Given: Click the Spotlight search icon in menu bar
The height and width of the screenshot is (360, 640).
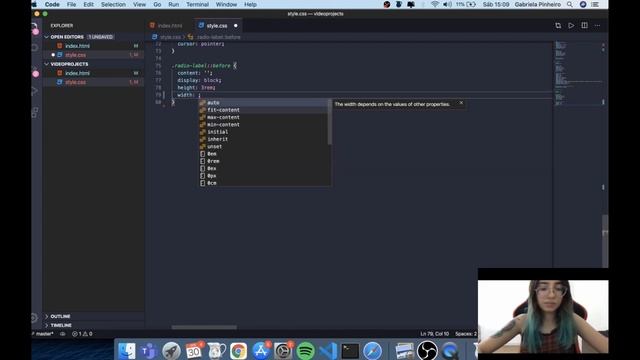Looking at the screenshot, I should click(x=569, y=4).
